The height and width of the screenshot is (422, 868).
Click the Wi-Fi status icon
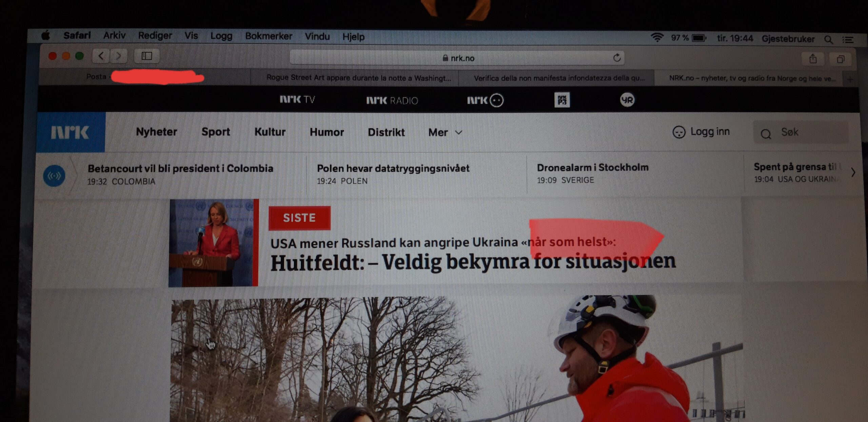click(x=657, y=37)
